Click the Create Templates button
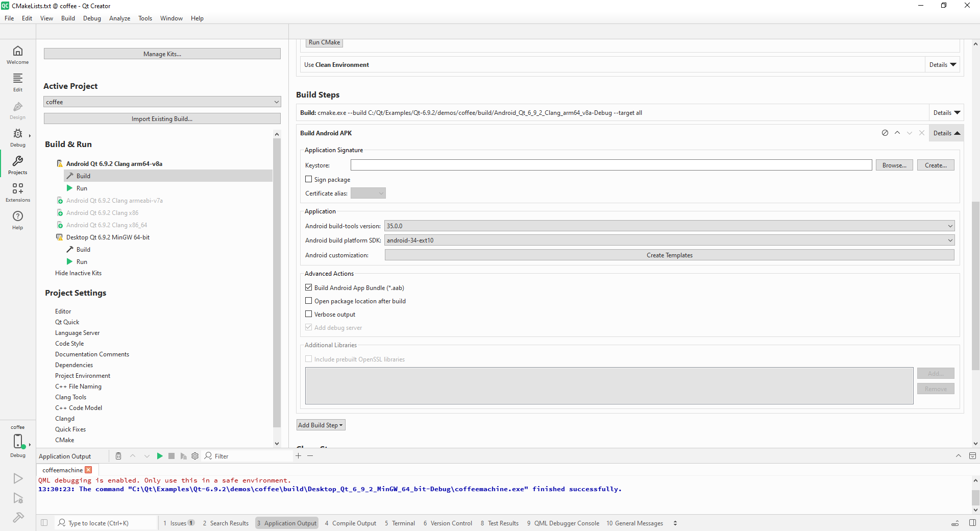Viewport: 980px width, 531px height. pyautogui.click(x=669, y=255)
